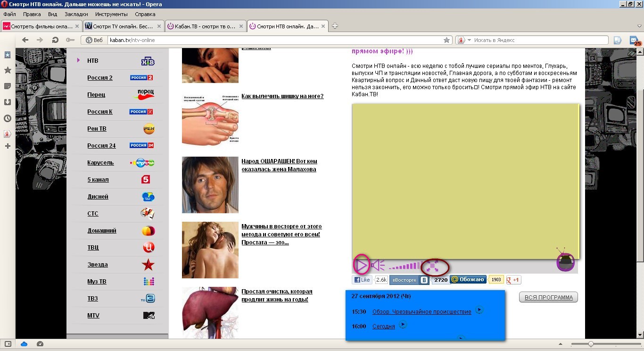Close the Смотри НТВ онлайн tab
The height and width of the screenshot is (351, 644).
coord(323,26)
